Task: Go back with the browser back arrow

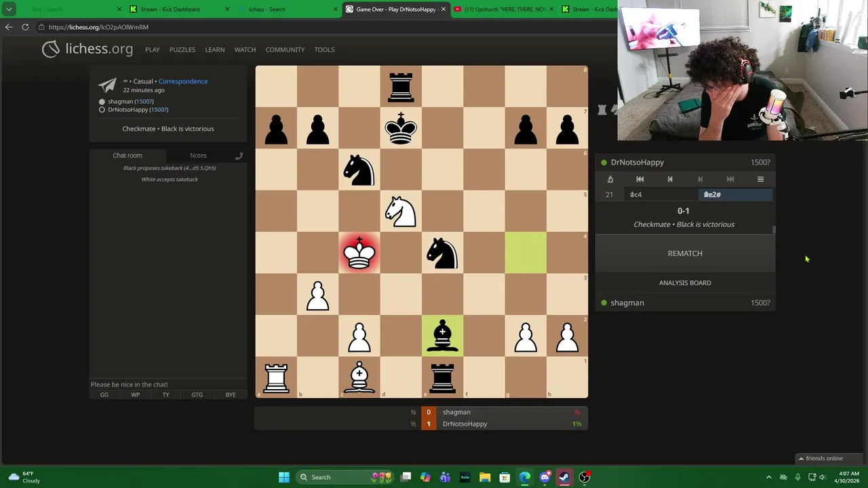Action: 8,27
